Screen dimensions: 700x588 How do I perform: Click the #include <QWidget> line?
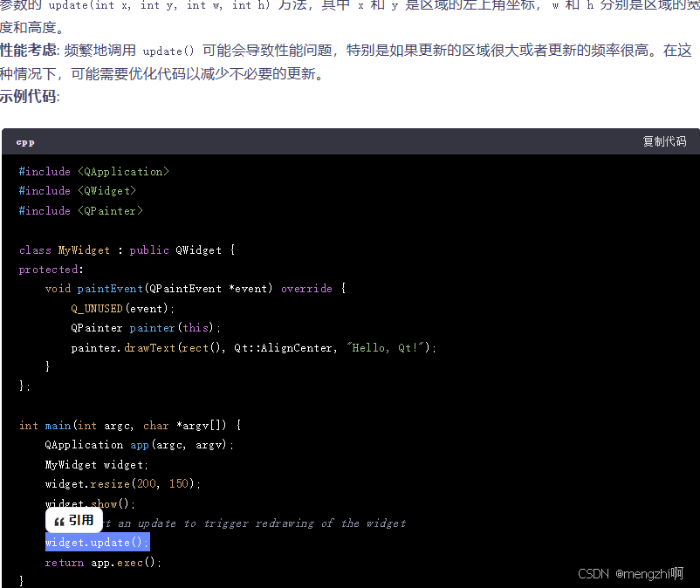77,191
